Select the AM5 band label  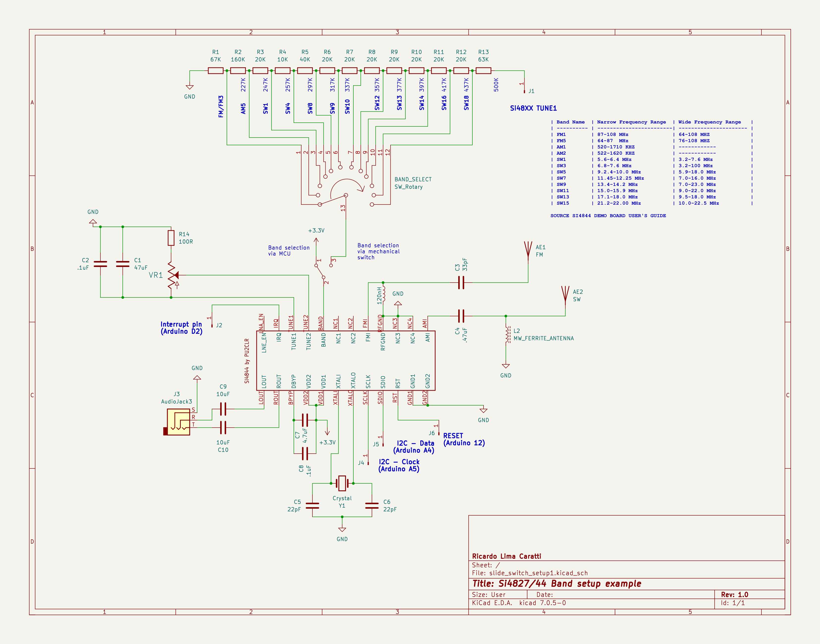pyautogui.click(x=243, y=109)
